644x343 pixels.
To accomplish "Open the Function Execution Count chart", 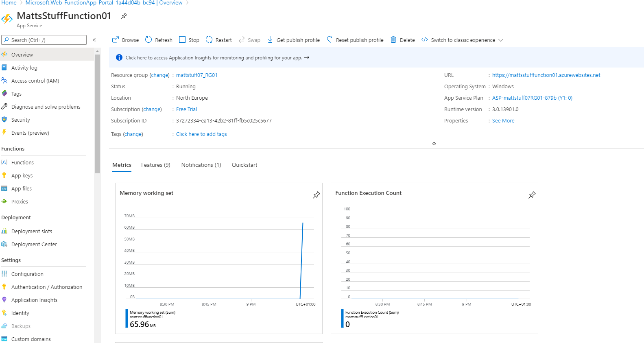I will 434,258.
